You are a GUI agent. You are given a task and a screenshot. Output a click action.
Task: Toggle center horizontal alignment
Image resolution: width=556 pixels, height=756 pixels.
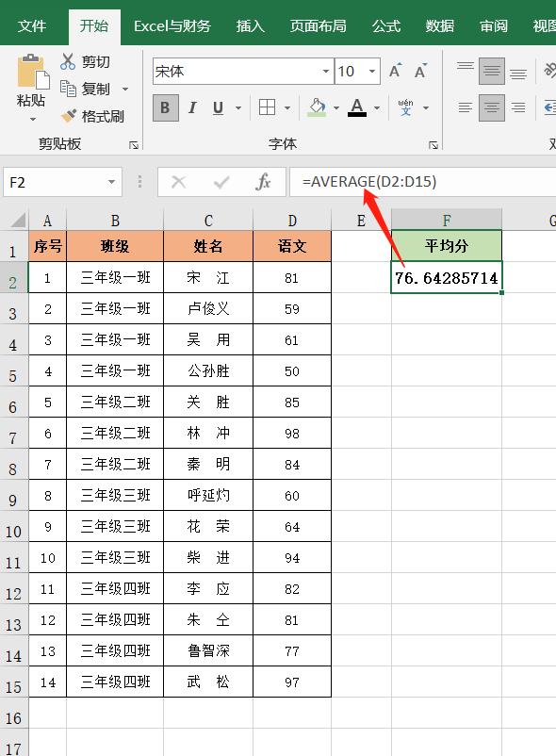point(492,107)
